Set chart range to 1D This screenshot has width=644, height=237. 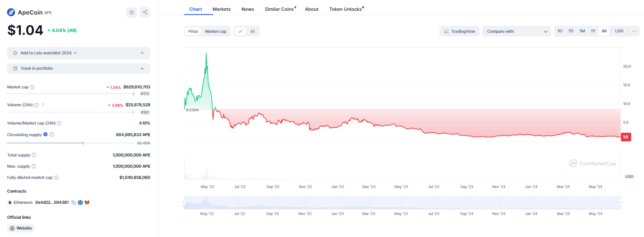coord(560,31)
